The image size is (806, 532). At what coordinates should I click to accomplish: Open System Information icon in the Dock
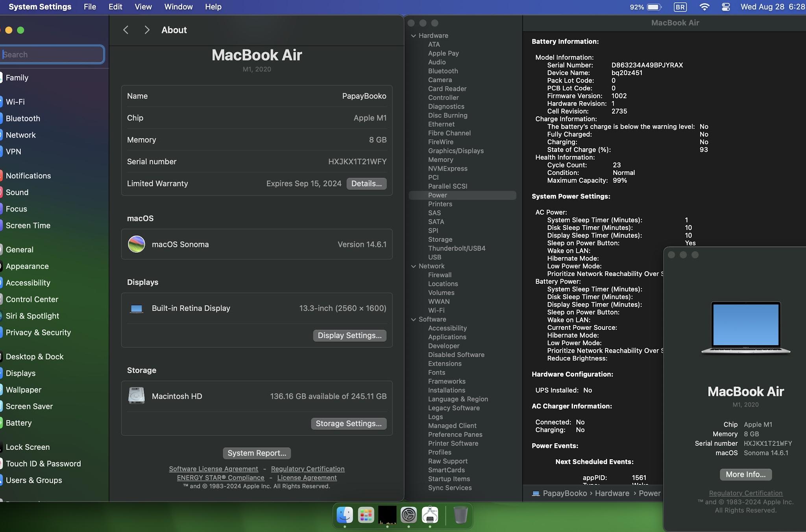pyautogui.click(x=430, y=515)
